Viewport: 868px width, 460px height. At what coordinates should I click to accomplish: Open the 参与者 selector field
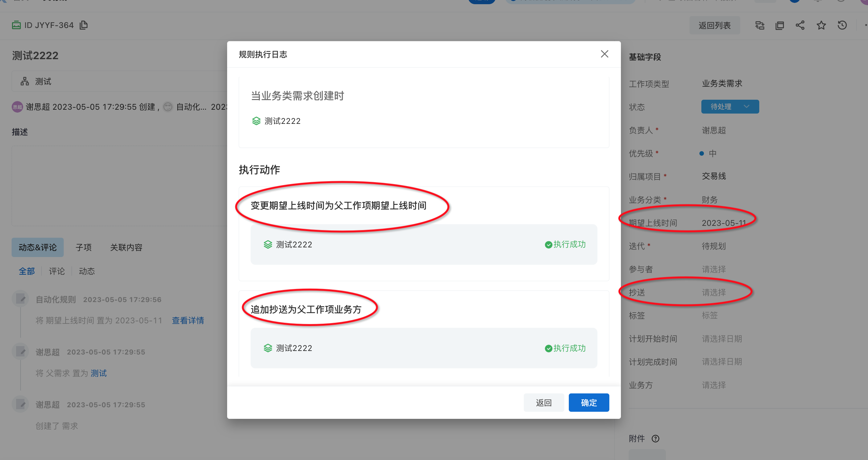click(x=714, y=269)
